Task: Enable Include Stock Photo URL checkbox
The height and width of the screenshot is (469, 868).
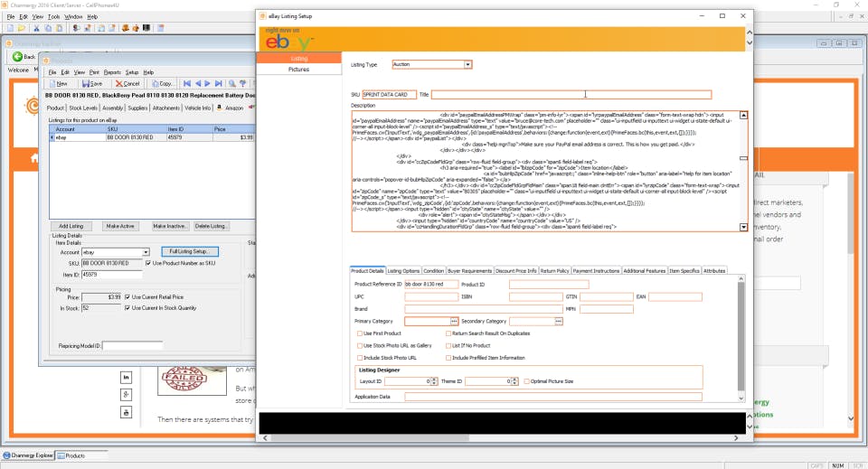Action: coord(360,358)
